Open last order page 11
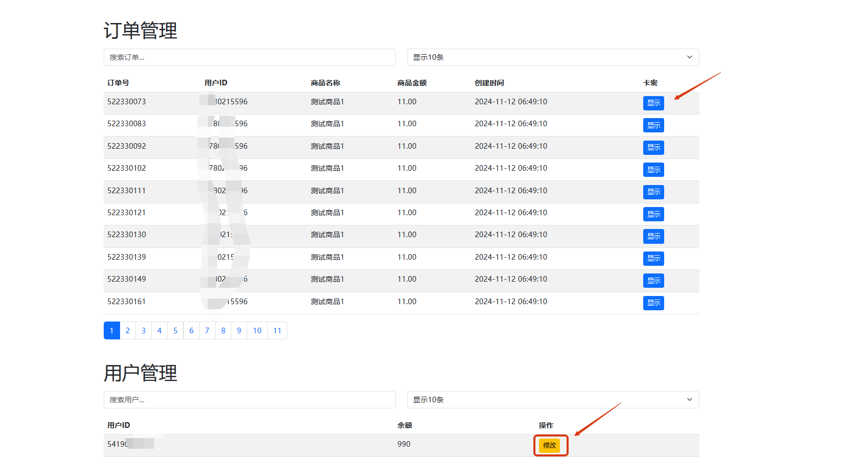The height and width of the screenshot is (458, 868). (277, 331)
